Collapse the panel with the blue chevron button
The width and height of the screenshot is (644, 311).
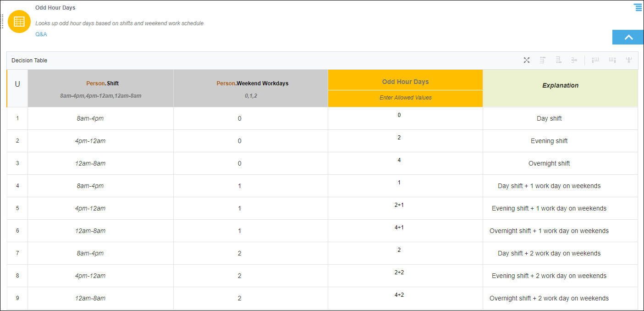pyautogui.click(x=628, y=37)
